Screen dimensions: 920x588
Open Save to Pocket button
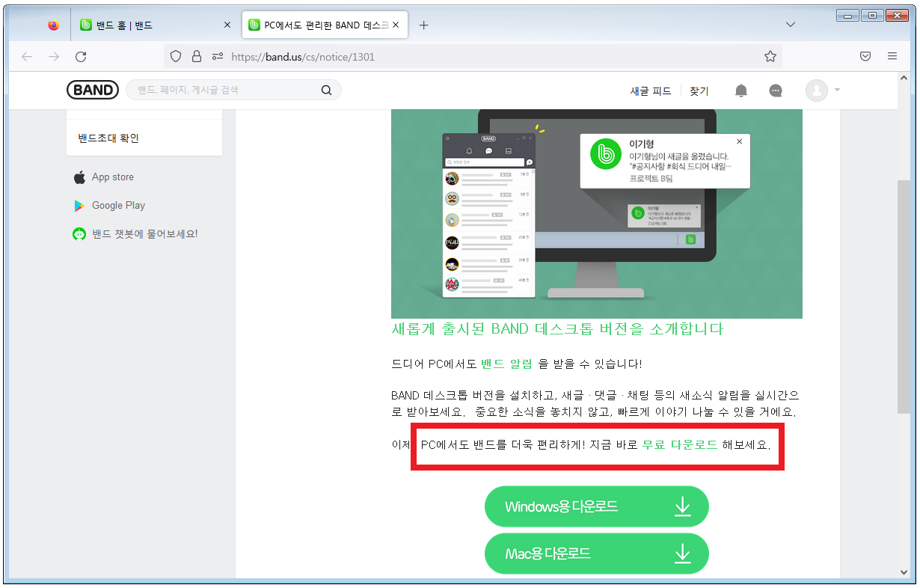(865, 56)
